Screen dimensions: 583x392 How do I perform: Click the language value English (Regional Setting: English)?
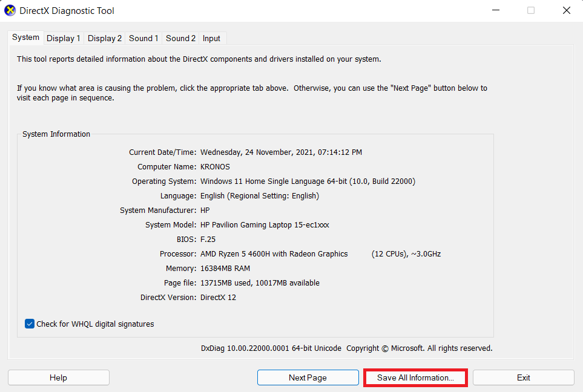tap(260, 196)
